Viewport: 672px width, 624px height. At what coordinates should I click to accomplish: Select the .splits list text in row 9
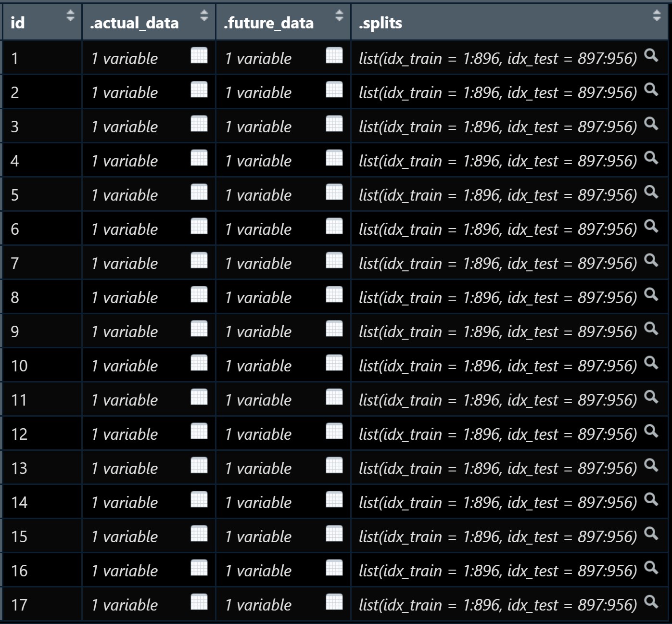[497, 331]
